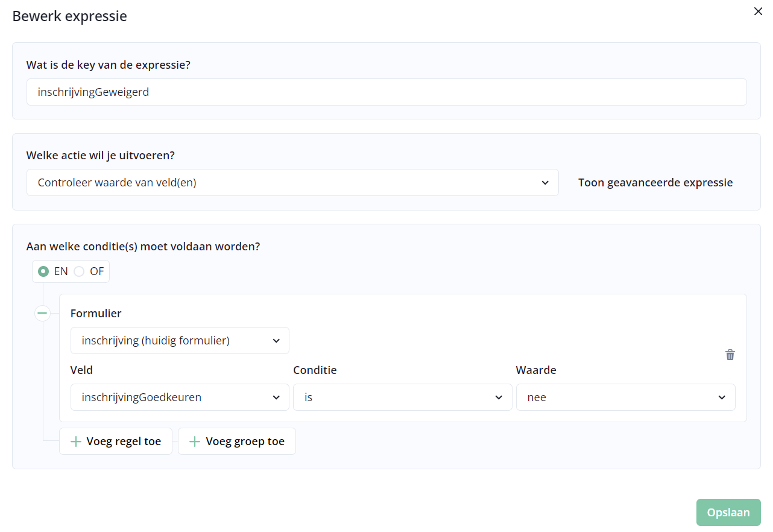Switch to the OF radio option
This screenshot has width=773, height=532.
[79, 271]
